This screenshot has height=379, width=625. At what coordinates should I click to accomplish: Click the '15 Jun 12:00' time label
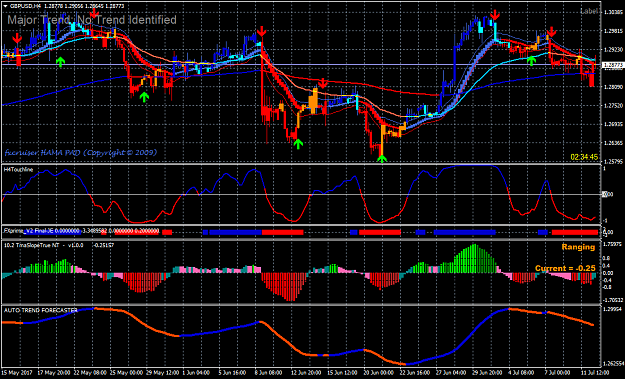click(x=343, y=373)
